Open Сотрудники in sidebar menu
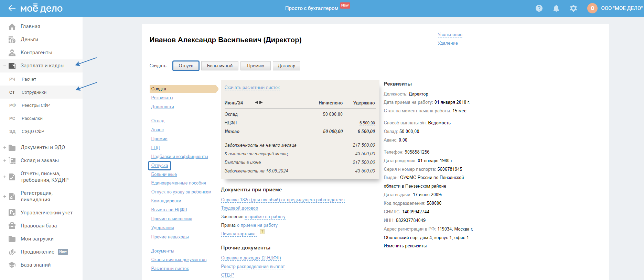The height and width of the screenshot is (280, 644). tap(34, 92)
